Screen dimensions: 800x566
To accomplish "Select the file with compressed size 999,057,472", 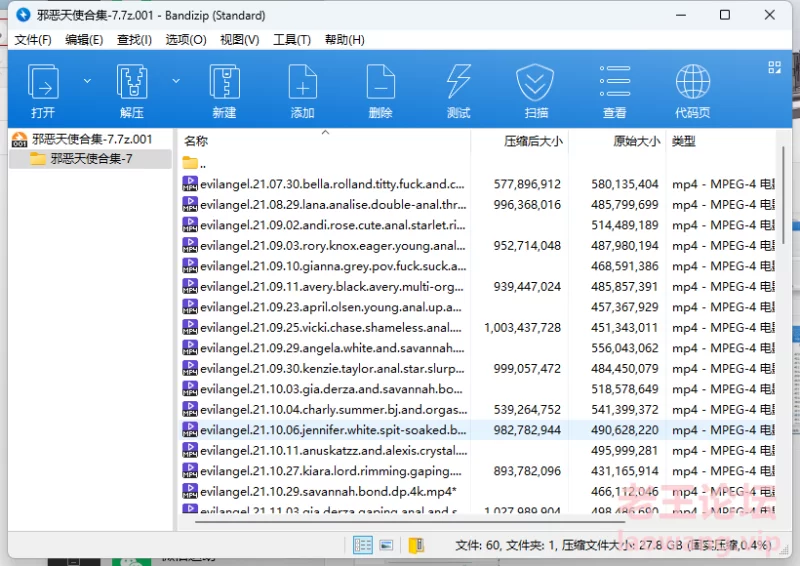I will [478, 368].
